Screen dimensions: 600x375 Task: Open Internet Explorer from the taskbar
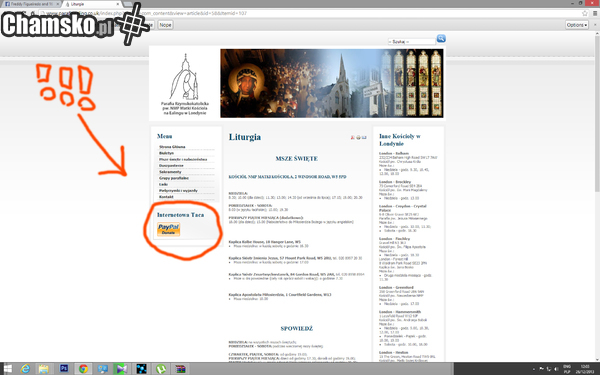[x=26, y=369]
